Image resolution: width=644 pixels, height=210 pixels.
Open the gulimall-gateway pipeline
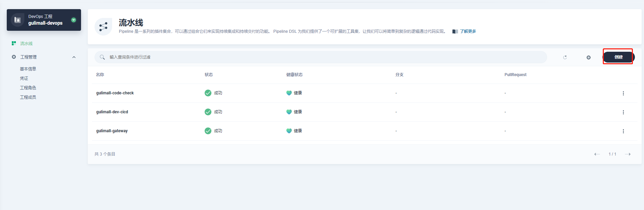112,131
